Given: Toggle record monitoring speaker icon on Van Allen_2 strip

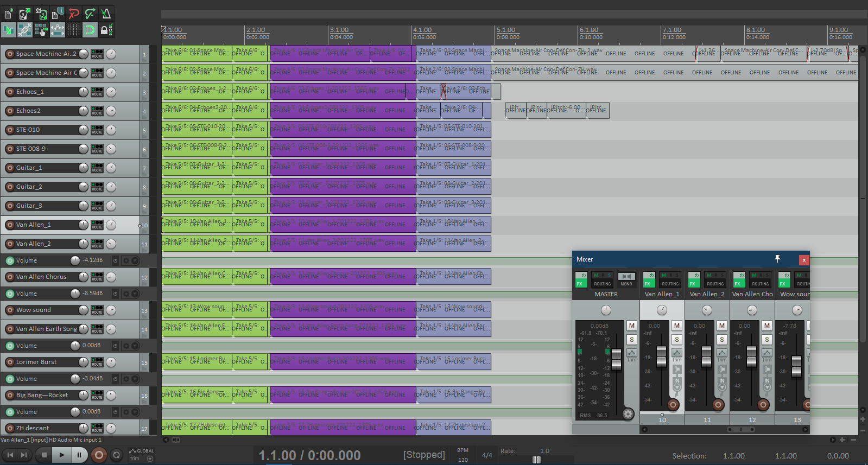Looking at the screenshot, I should (x=722, y=370).
